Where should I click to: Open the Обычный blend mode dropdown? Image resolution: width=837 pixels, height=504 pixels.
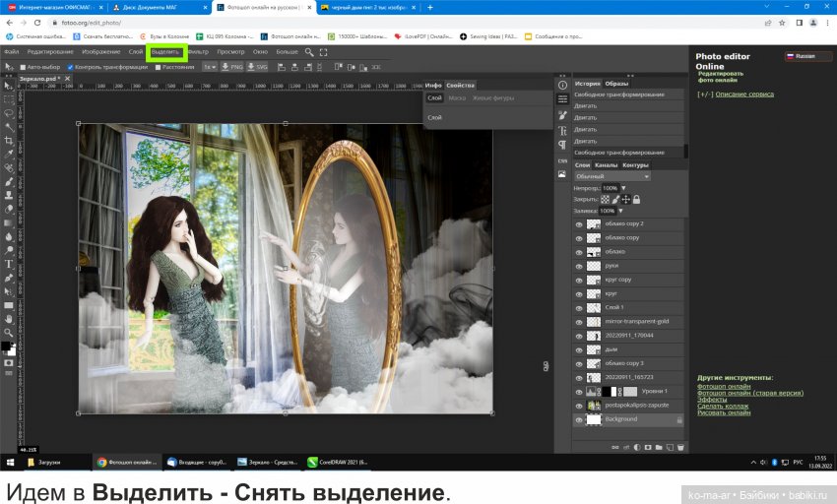(x=612, y=176)
